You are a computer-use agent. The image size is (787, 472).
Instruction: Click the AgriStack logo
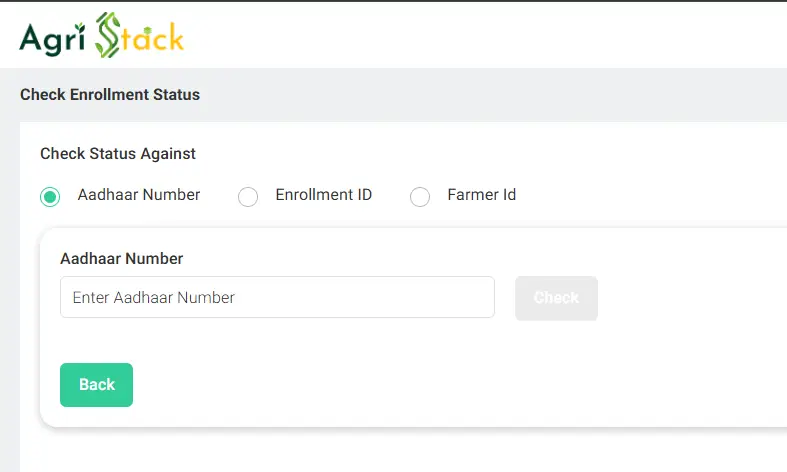101,37
